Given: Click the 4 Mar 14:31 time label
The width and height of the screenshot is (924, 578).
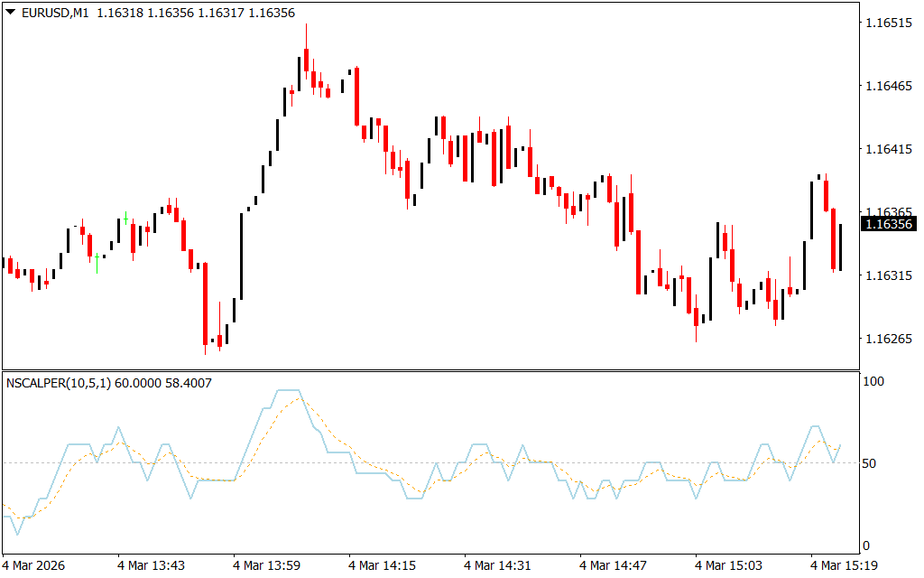Looking at the screenshot, I should click(497, 565).
